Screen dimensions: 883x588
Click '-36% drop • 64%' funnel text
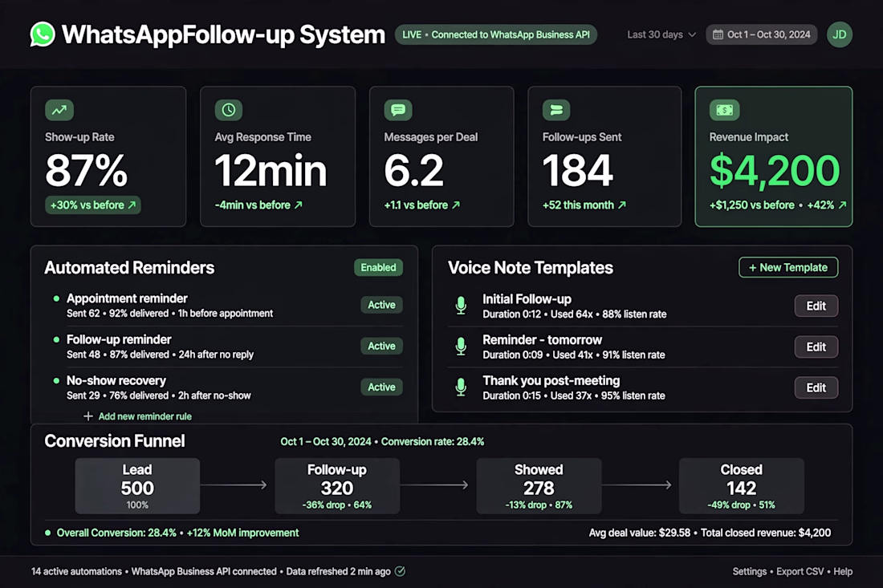click(x=337, y=505)
